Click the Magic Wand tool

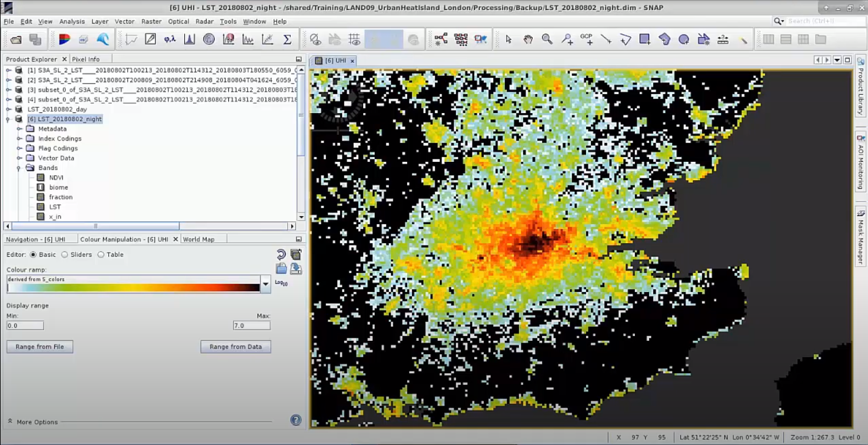pos(743,39)
